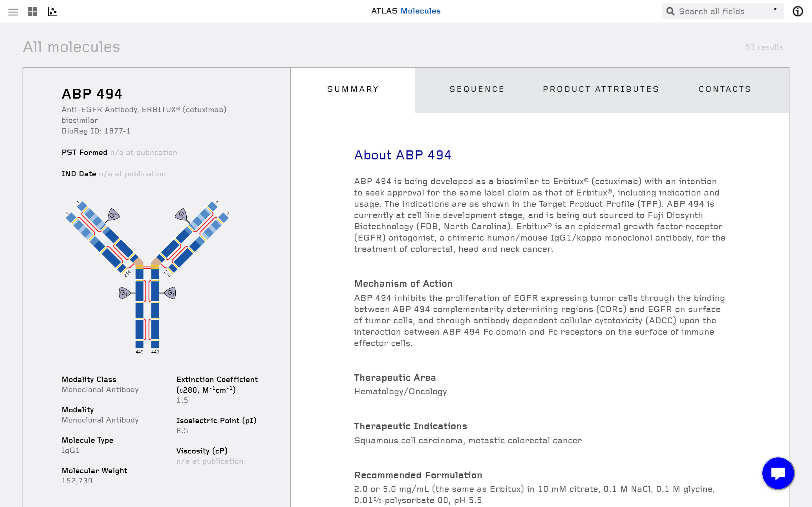812x507 pixels.
Task: Select the Summary tab
Action: tap(353, 89)
